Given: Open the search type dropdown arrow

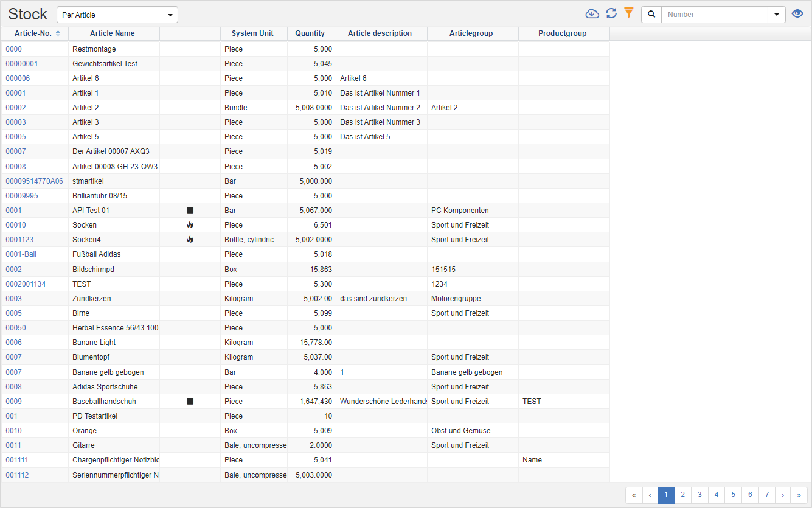Looking at the screenshot, I should pyautogui.click(x=776, y=13).
